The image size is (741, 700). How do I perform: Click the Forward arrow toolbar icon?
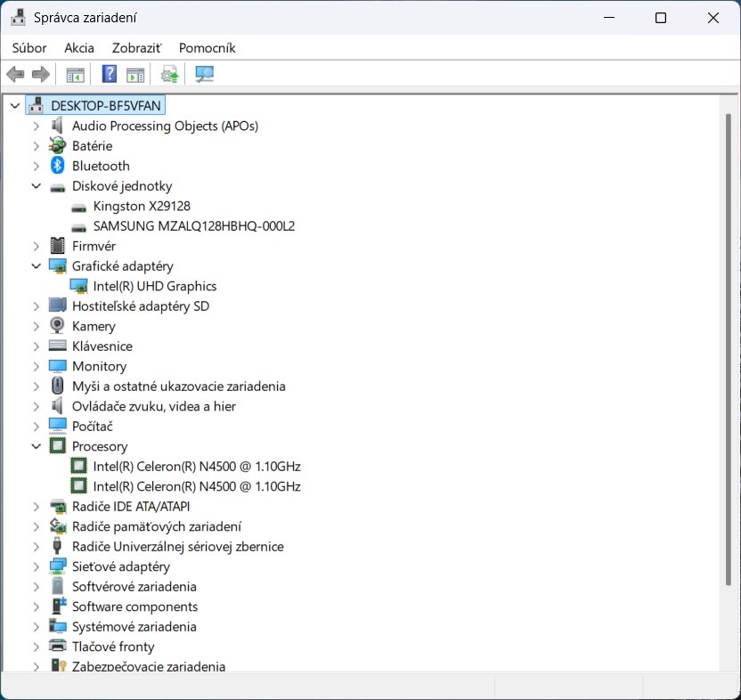(41, 74)
